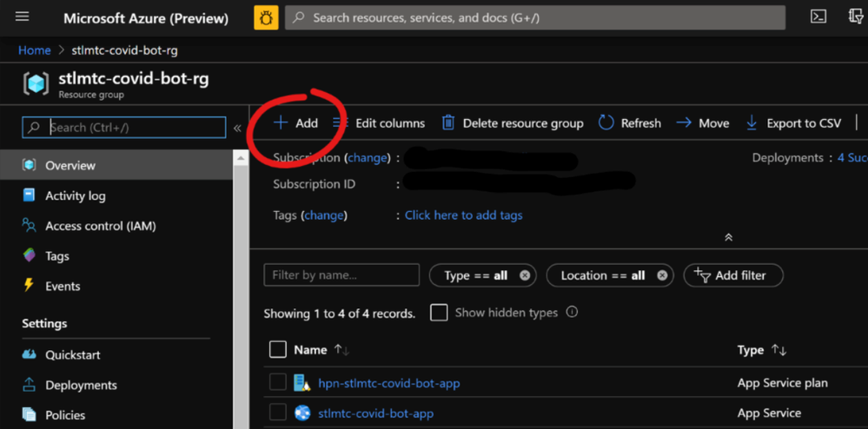Click the purple Tags icon

(x=29, y=255)
